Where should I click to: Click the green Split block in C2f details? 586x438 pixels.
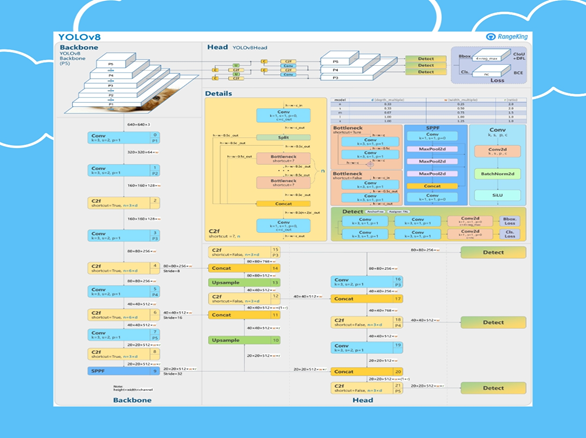[x=283, y=137]
